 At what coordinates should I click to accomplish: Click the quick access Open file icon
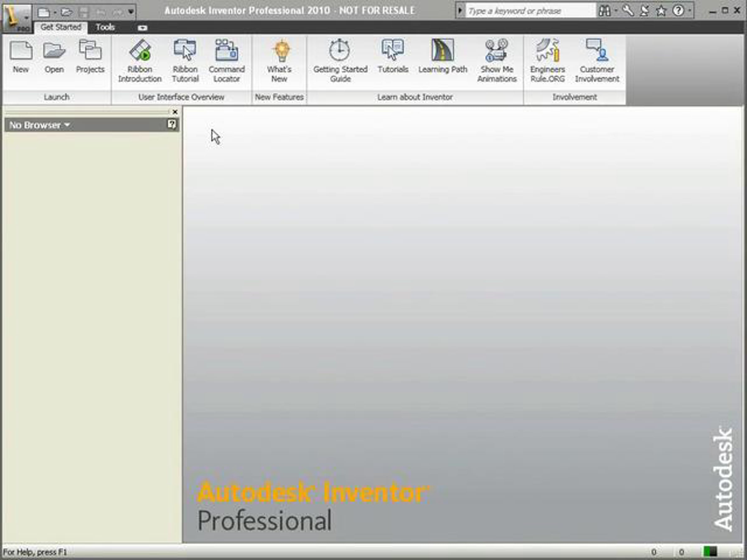tap(67, 12)
